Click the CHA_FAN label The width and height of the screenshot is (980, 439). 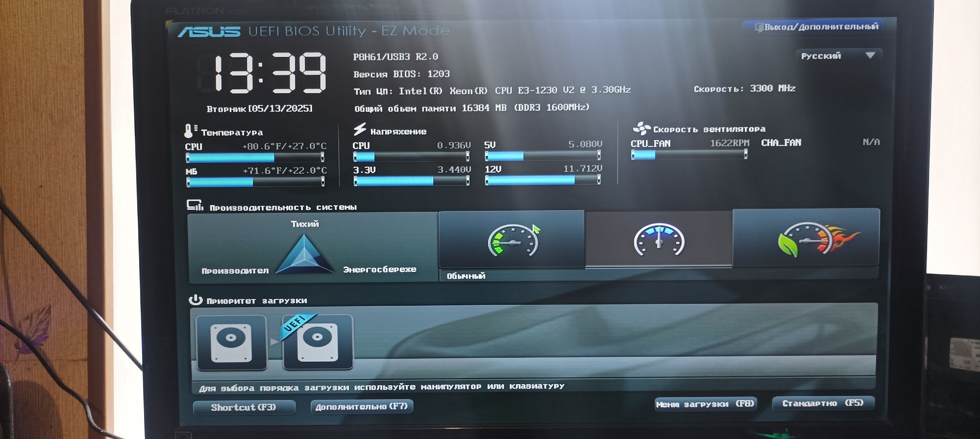(781, 143)
